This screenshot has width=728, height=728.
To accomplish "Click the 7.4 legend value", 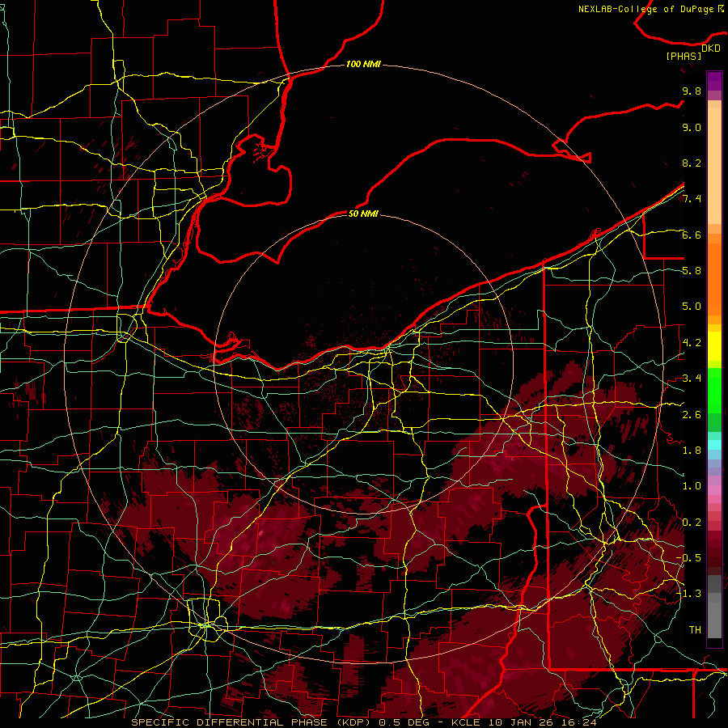I will point(692,199).
